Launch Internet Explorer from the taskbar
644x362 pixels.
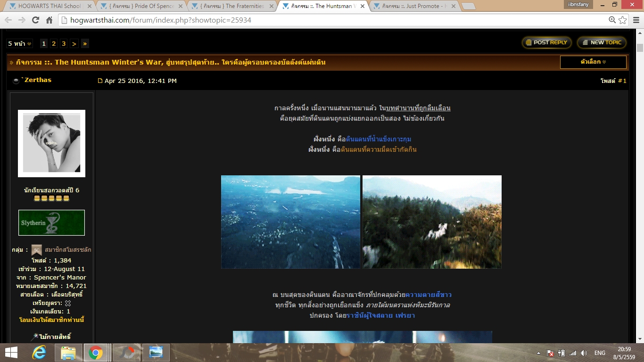pos(39,353)
